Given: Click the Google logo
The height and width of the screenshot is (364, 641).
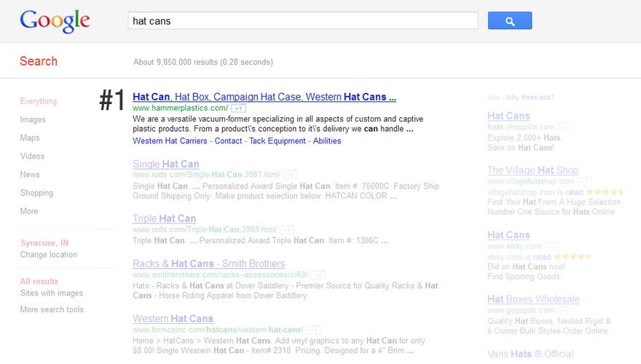Looking at the screenshot, I should coord(55,21).
